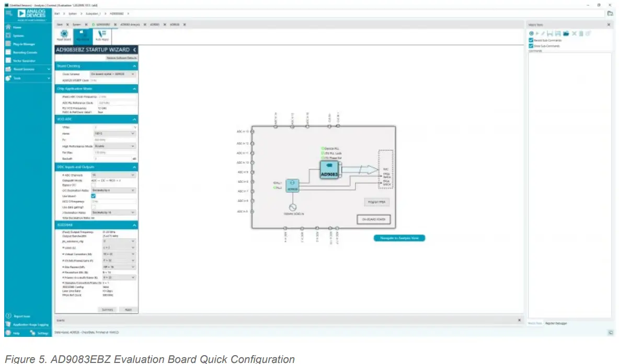This screenshot has height=364, width=619.
Task: Open the CIC Decimation Ratio dropdown
Action: click(x=113, y=191)
